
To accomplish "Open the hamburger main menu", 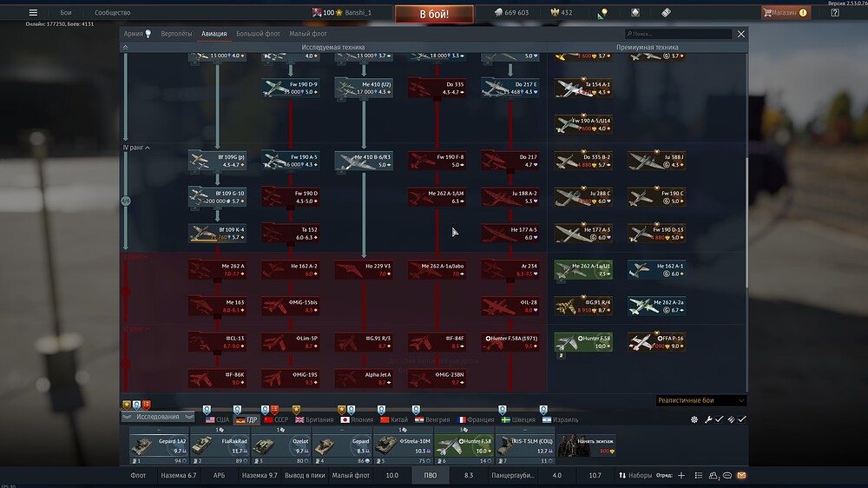I will tap(33, 13).
